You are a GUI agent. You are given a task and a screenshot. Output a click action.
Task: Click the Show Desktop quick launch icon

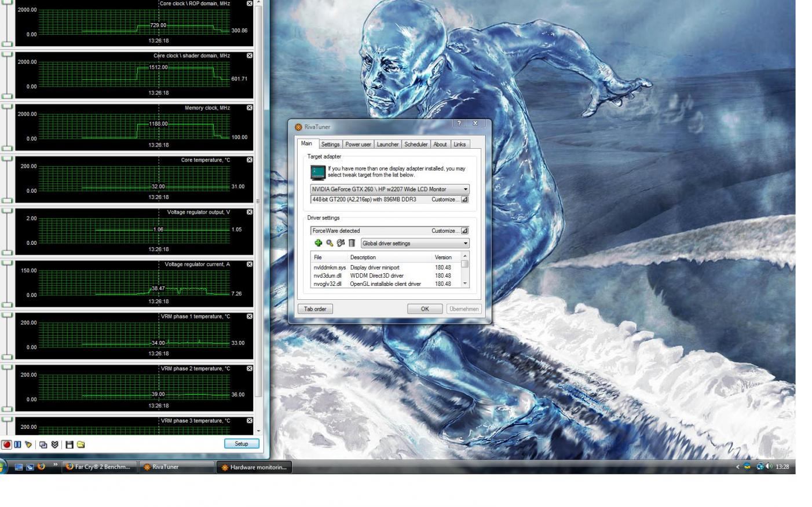tap(19, 466)
